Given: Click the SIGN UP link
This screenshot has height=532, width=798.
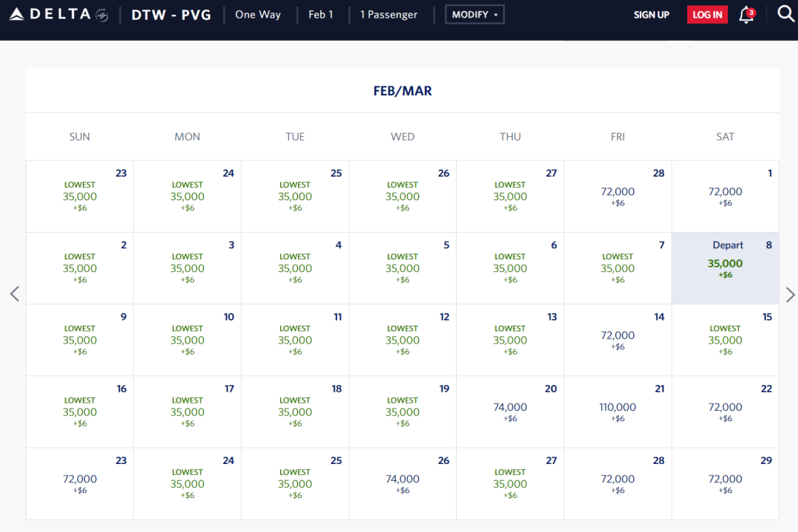Looking at the screenshot, I should click(x=651, y=15).
